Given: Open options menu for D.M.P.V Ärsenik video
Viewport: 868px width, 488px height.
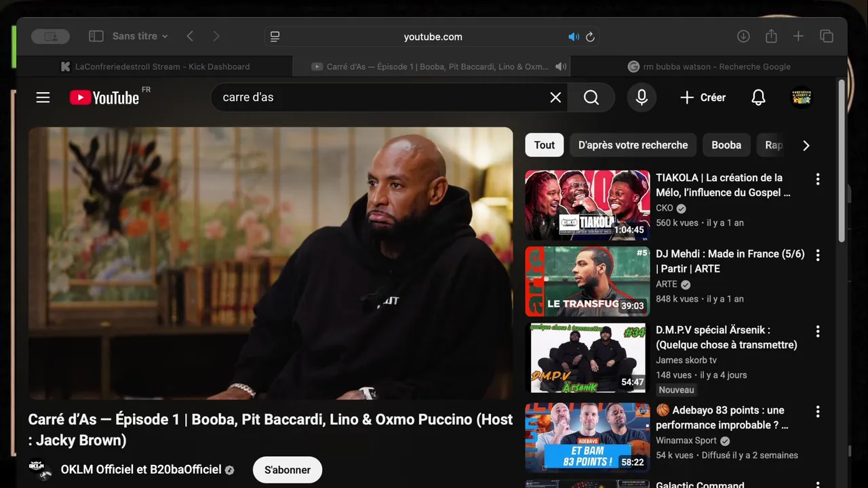Looking at the screenshot, I should click(x=818, y=331).
